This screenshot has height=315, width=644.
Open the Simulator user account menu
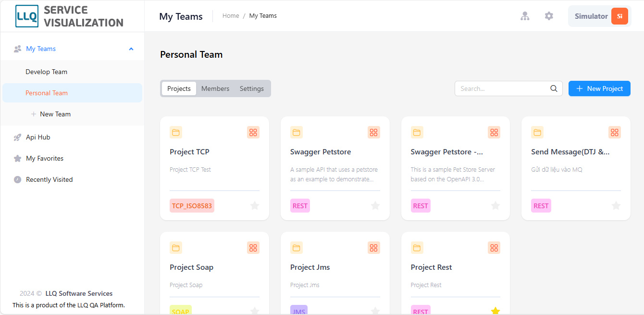(x=600, y=16)
